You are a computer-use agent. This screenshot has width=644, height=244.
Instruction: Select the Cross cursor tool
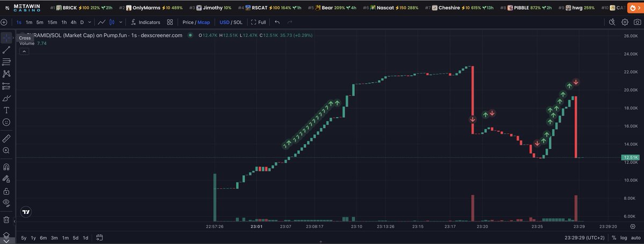pos(6,38)
